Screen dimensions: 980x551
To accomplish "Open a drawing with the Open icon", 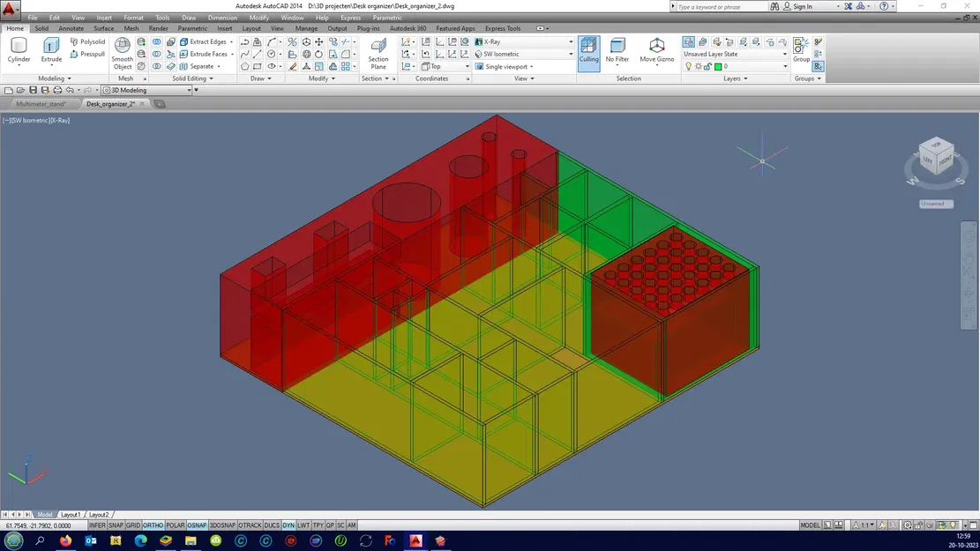I will tap(20, 91).
